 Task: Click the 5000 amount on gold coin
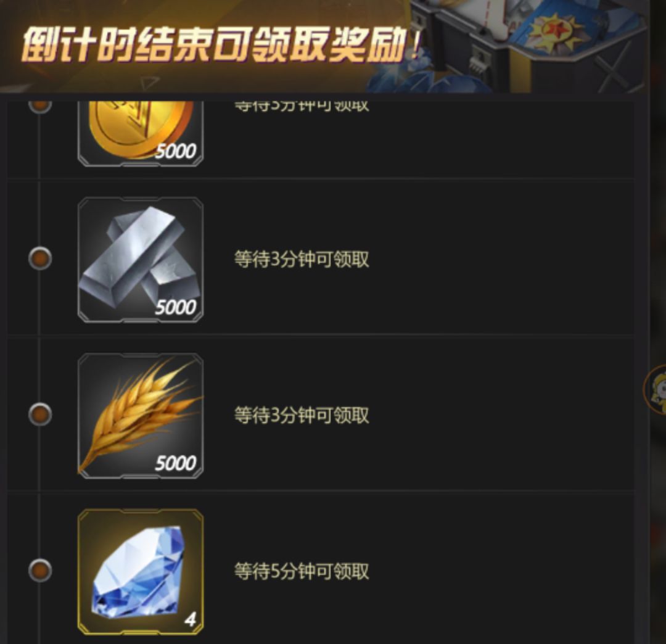(x=175, y=151)
